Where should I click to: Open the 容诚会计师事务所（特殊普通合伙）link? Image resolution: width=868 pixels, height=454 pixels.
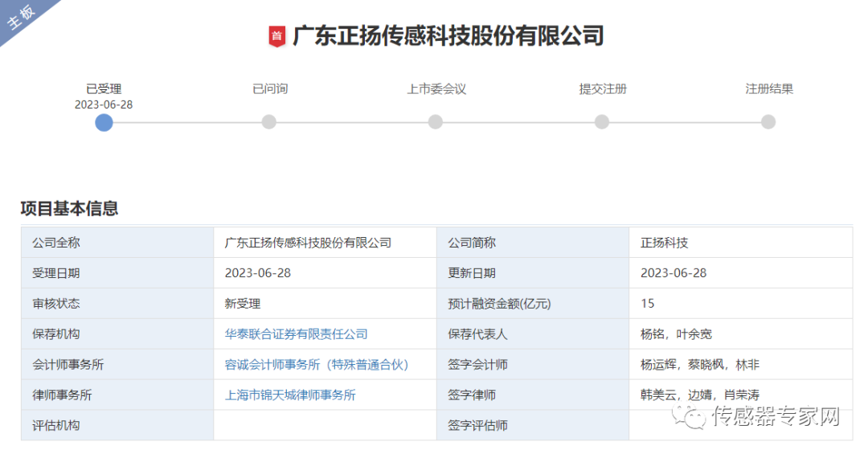click(317, 364)
